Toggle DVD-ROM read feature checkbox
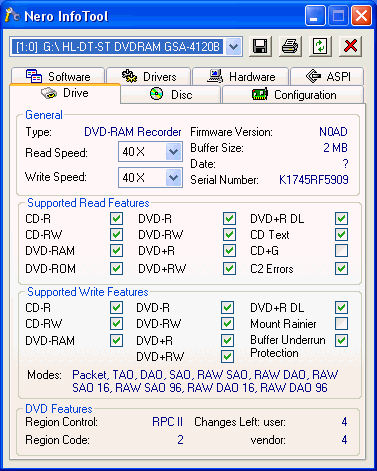 [116, 268]
